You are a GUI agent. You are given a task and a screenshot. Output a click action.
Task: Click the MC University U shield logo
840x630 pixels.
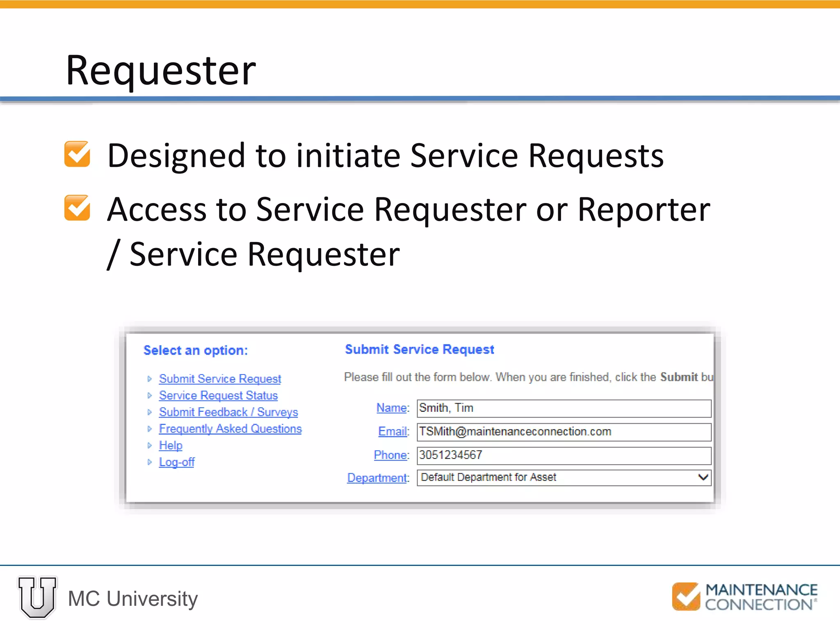[37, 597]
